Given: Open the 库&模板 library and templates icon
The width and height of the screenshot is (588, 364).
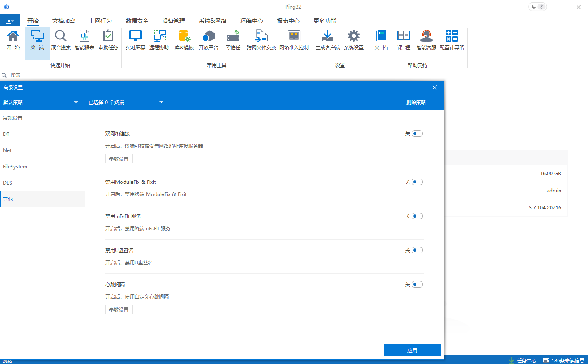Looking at the screenshot, I should 184,40.
